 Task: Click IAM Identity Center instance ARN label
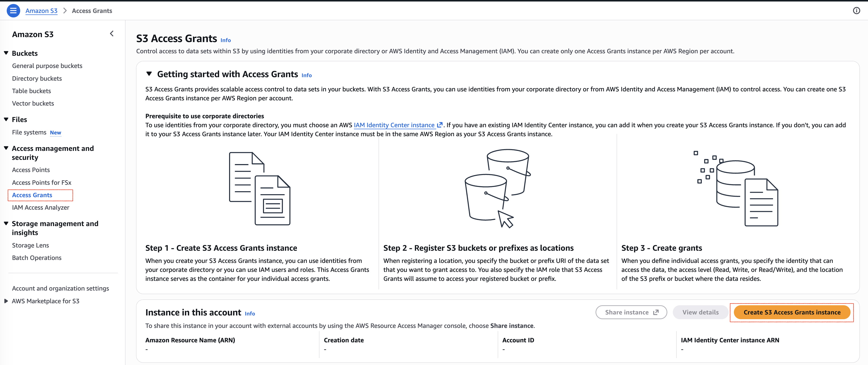pos(730,340)
